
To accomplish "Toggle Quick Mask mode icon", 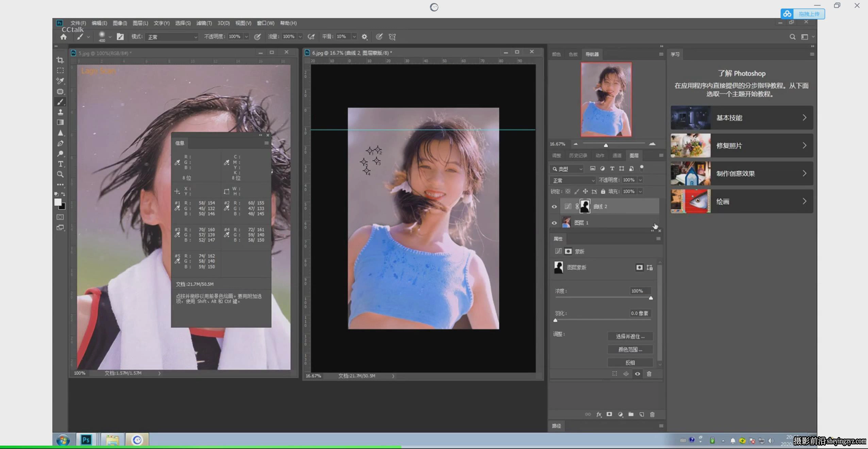I will [x=60, y=217].
